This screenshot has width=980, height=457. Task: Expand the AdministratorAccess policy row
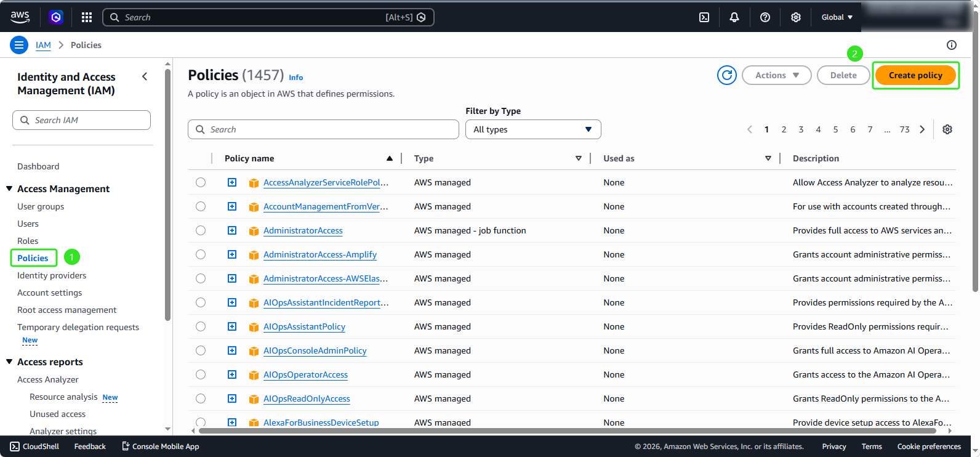pos(232,230)
